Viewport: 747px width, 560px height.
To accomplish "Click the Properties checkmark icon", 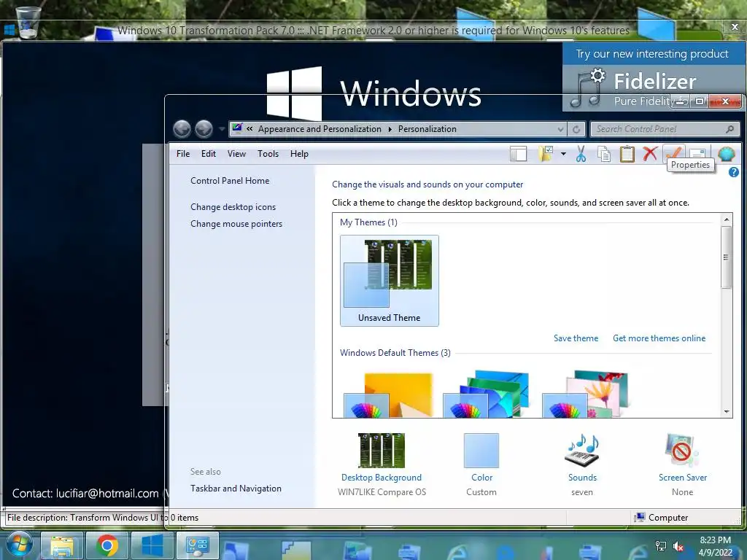I will click(x=674, y=152).
